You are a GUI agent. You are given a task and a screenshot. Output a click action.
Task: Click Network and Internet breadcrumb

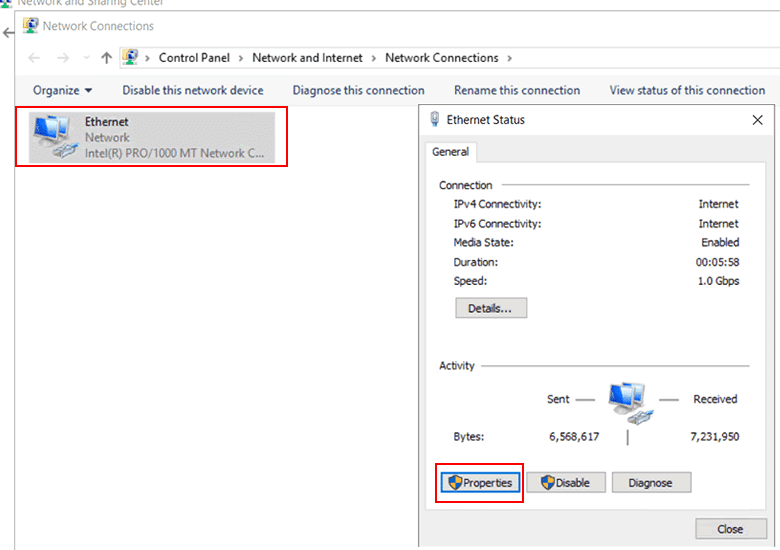(307, 58)
